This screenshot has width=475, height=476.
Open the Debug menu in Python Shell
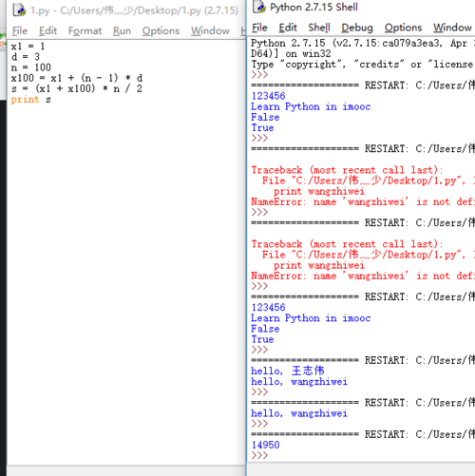[357, 28]
